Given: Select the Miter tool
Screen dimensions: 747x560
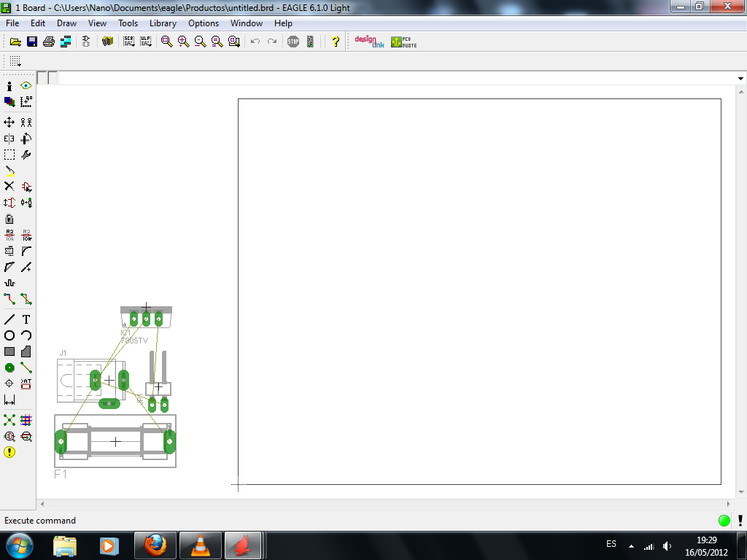Looking at the screenshot, I should click(26, 251).
